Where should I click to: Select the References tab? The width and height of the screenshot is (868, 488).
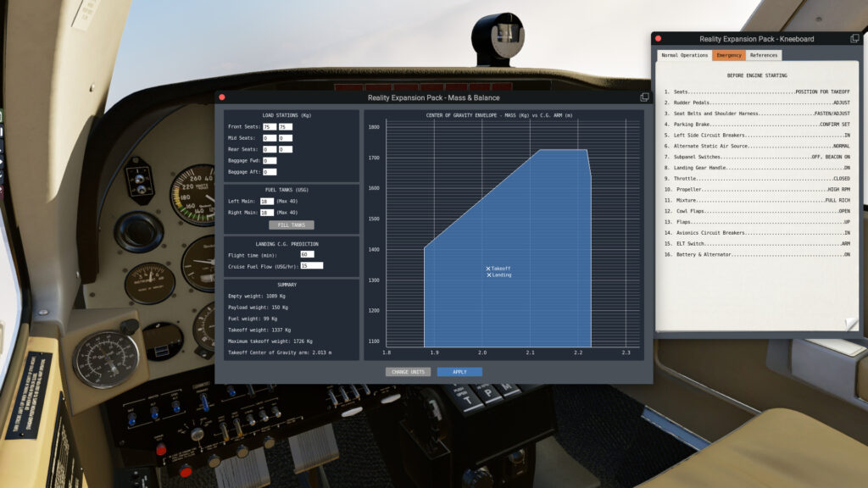764,55
